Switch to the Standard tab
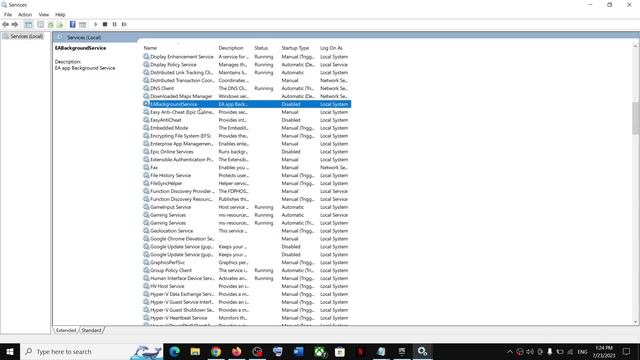The image size is (640, 360). pos(91,330)
